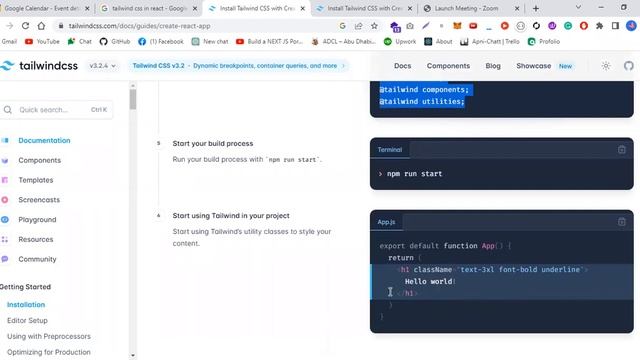Open the Extensions puzzle piece icon
640x360 pixels.
click(600, 26)
